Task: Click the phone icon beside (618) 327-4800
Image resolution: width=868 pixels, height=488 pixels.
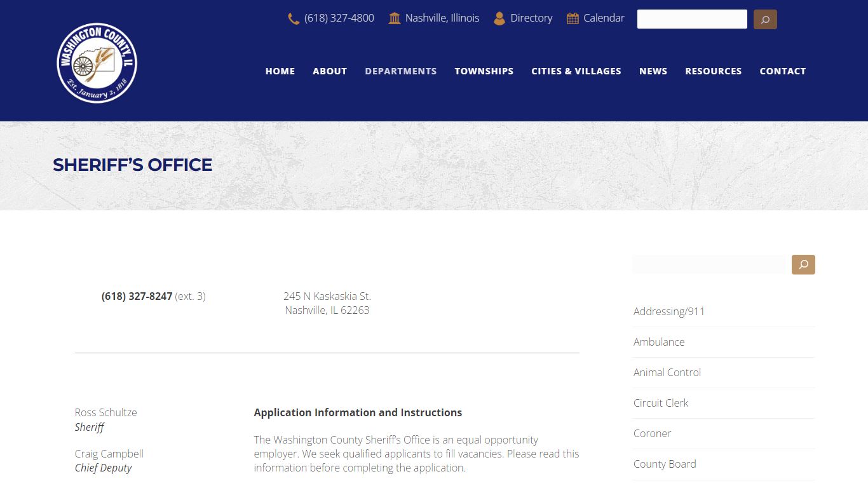Action: tap(294, 19)
